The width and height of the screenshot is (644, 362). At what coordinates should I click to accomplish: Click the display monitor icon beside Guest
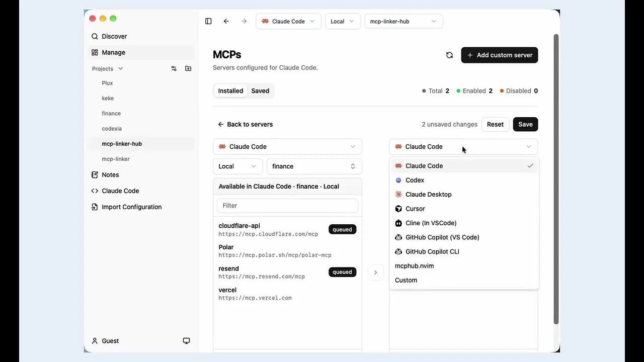tap(186, 341)
